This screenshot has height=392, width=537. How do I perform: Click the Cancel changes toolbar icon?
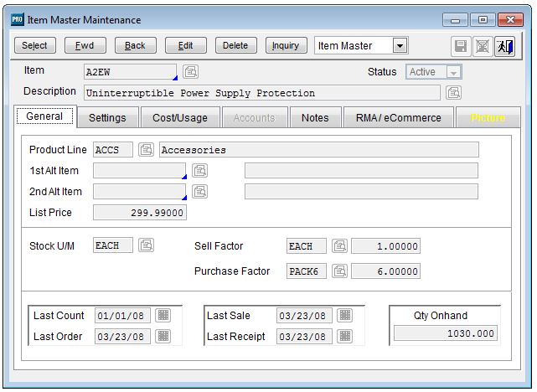(483, 46)
